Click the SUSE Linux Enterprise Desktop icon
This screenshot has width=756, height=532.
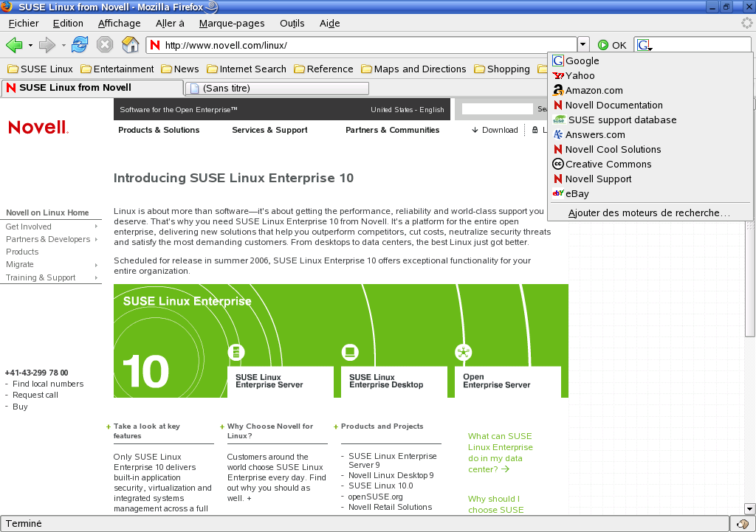(350, 352)
